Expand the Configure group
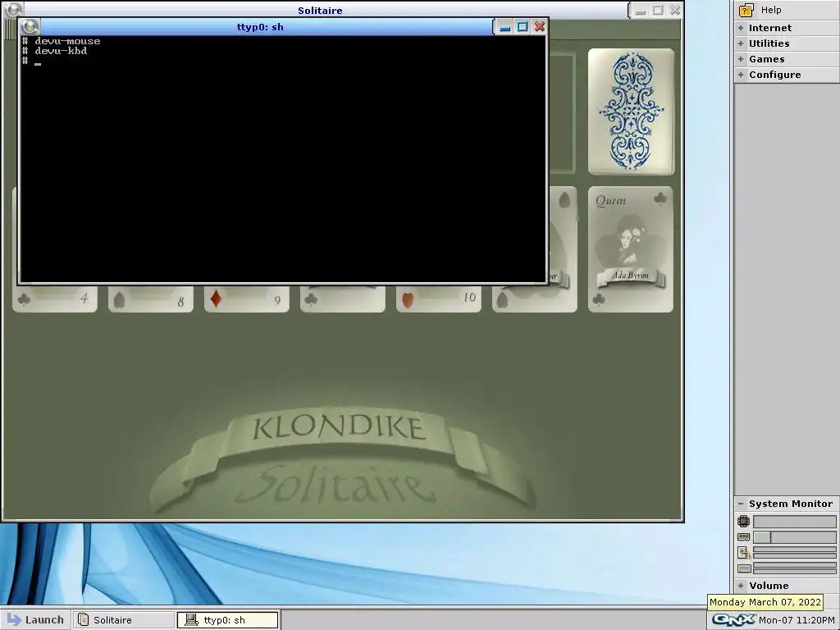840x630 pixels. click(x=741, y=75)
